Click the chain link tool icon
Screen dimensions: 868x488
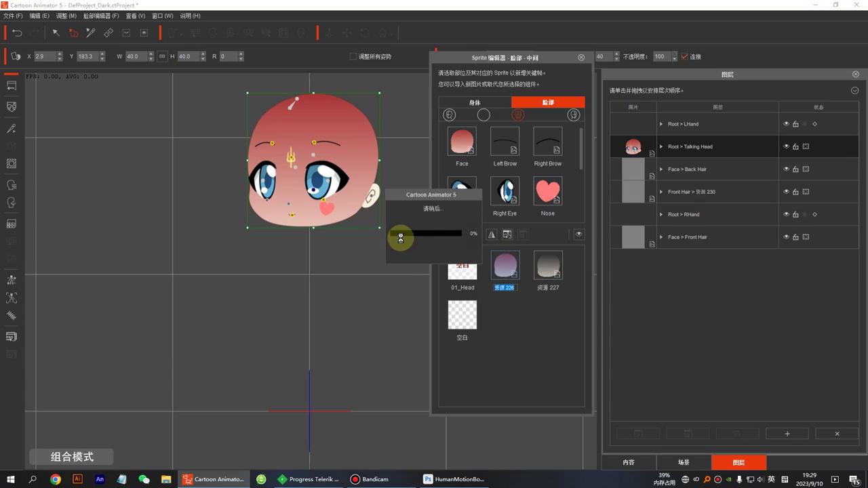108,33
